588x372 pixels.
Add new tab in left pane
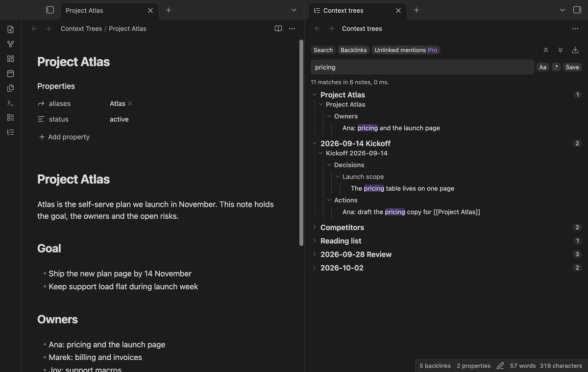click(x=169, y=10)
